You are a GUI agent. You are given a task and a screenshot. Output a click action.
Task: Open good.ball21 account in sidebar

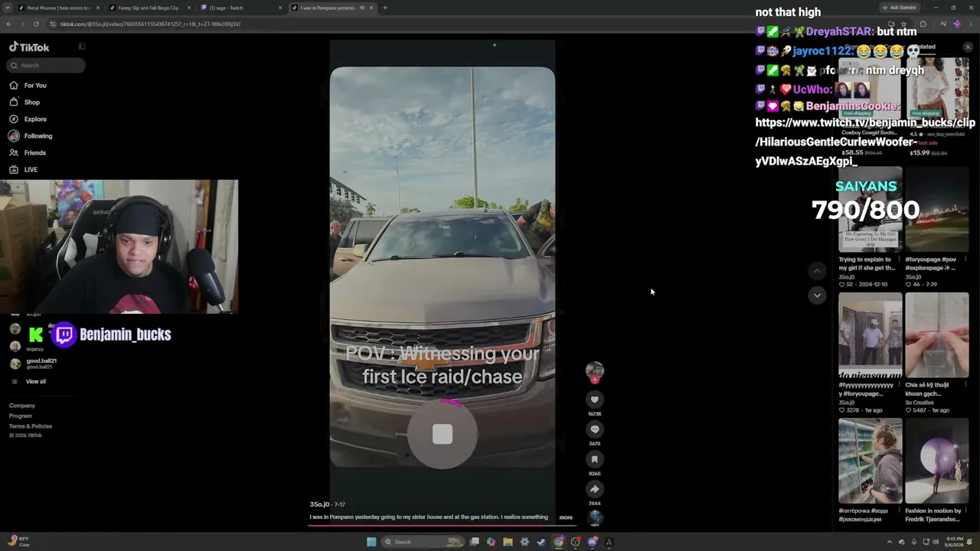[x=33, y=364]
